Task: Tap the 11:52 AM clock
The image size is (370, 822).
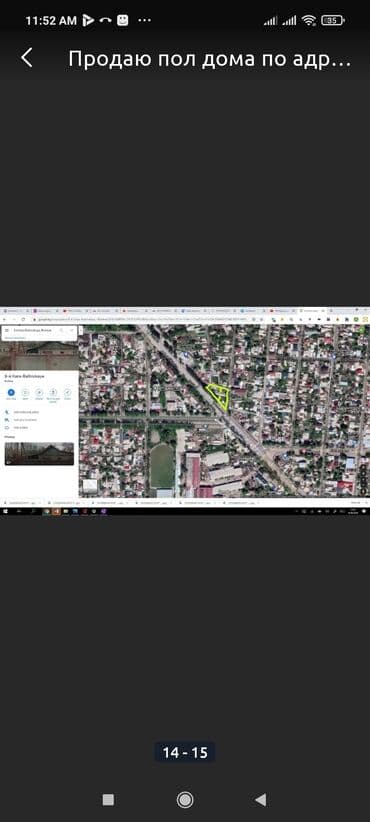Action: [x=51, y=20]
